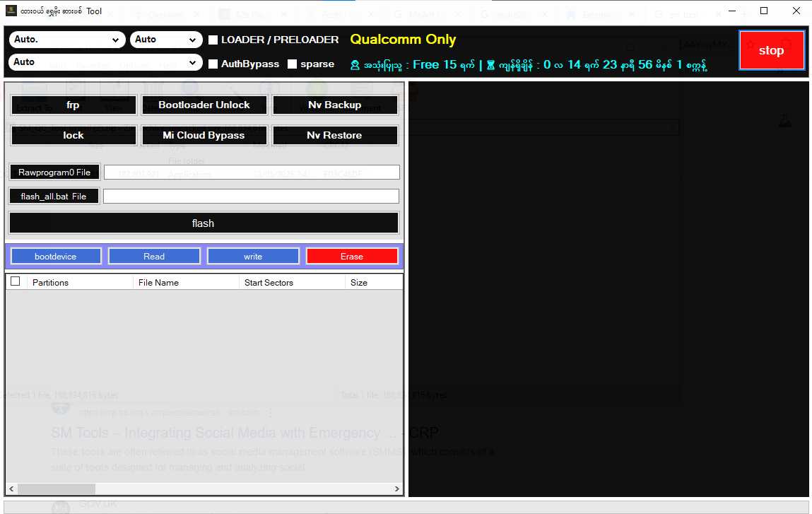Click the flash_all.bat file path field
The image size is (812, 514).
coord(251,196)
